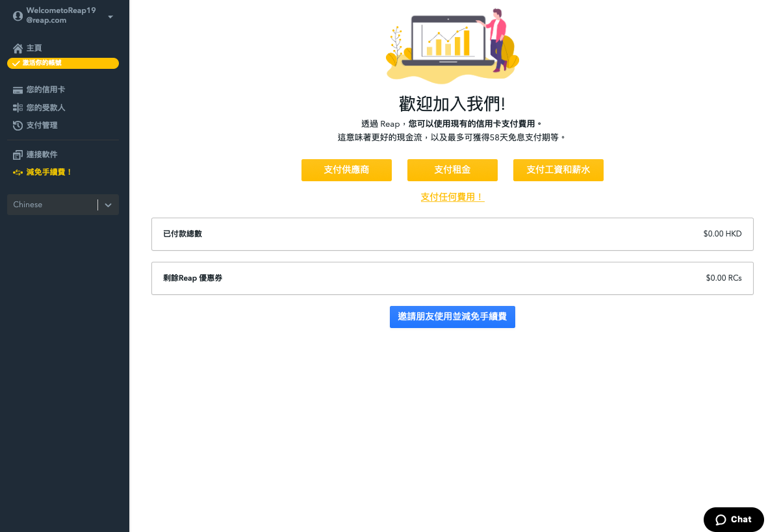
Task: Open 連接軟件 menu item
Action: coord(41,155)
